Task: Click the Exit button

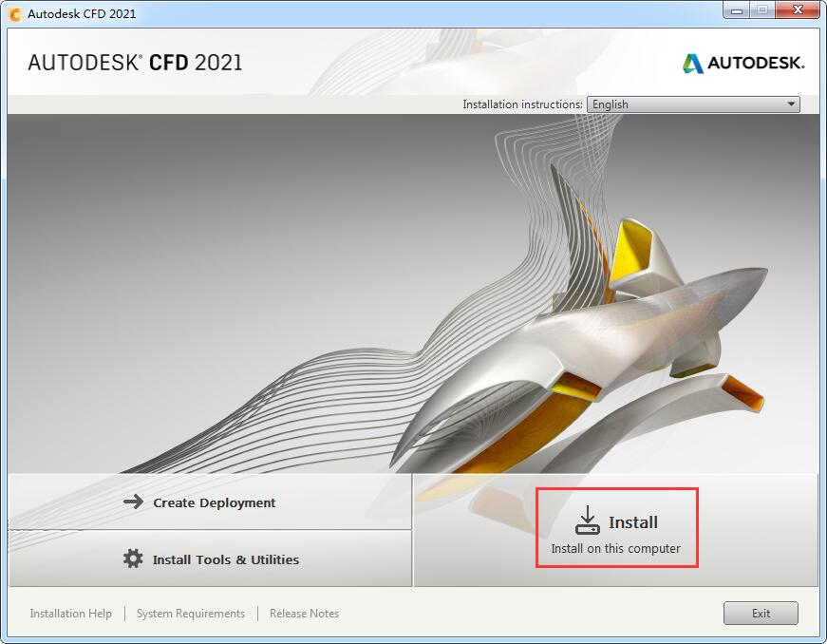Action: point(761,613)
